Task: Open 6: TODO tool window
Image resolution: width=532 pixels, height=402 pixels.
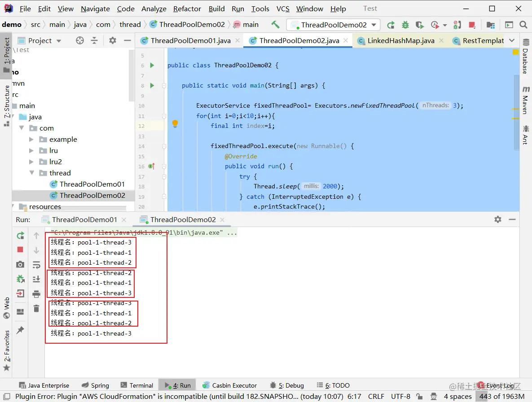Action: [x=333, y=385]
